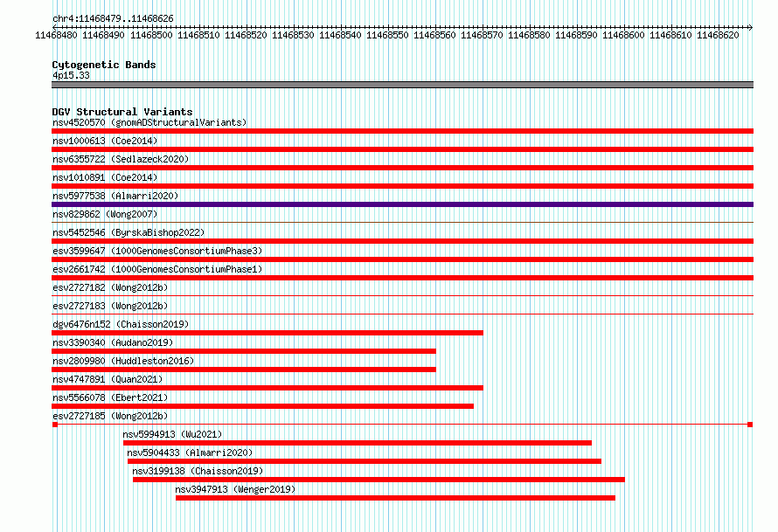Click the DGV Structural Variants track title
778x532 pixels.
tap(122, 112)
